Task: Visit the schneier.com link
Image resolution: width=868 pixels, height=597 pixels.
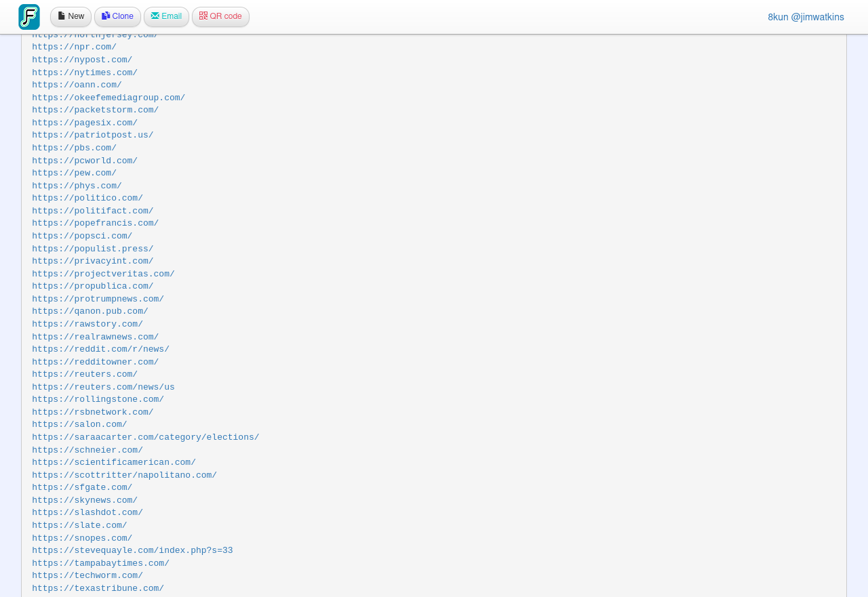Action: pos(87,451)
